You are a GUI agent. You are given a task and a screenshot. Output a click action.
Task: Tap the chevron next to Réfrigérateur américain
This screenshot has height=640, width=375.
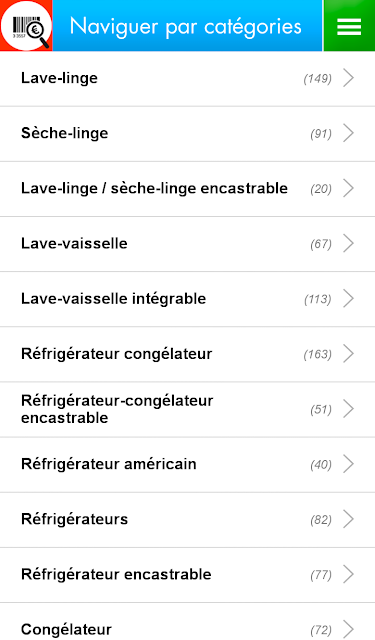[x=348, y=464]
